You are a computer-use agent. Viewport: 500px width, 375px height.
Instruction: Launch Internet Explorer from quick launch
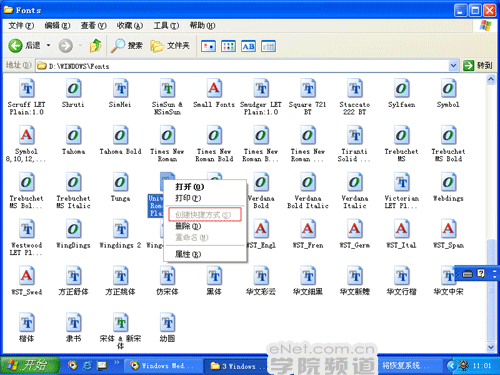(87, 365)
